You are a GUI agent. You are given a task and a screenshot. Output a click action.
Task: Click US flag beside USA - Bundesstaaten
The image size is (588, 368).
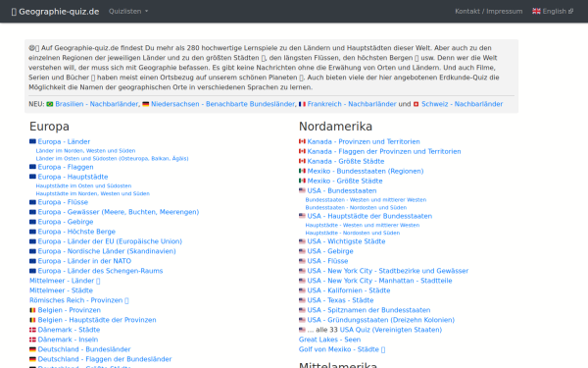[302, 190]
